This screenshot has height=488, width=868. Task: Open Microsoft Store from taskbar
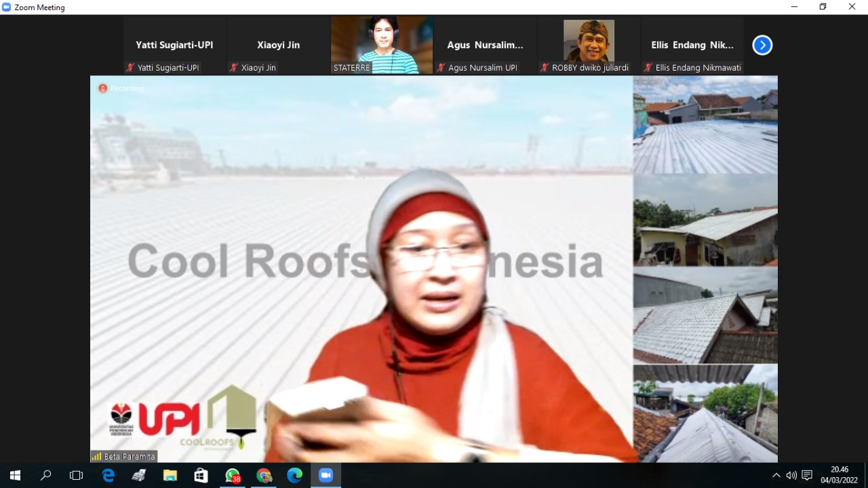pyautogui.click(x=201, y=475)
